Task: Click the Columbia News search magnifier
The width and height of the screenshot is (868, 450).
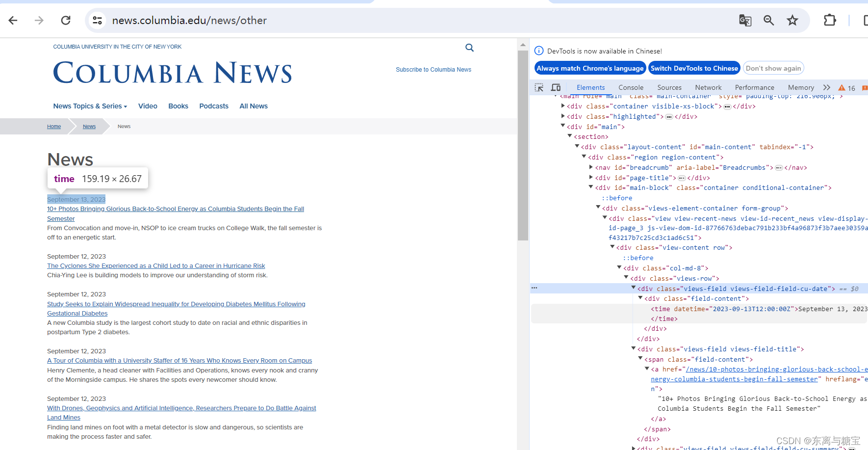Action: (x=469, y=48)
